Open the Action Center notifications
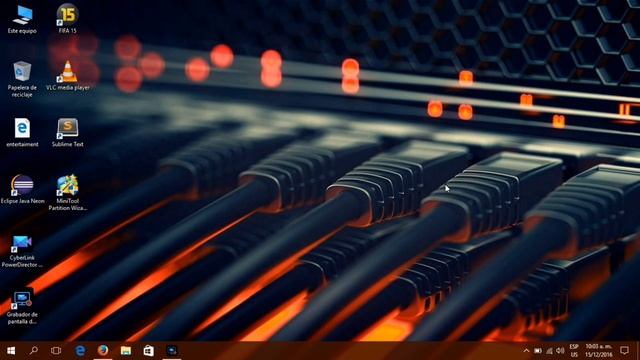Image resolution: width=640 pixels, height=360 pixels. click(624, 351)
